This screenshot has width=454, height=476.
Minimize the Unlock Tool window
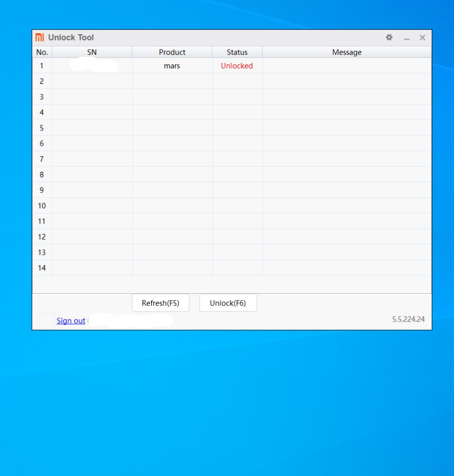pos(407,38)
